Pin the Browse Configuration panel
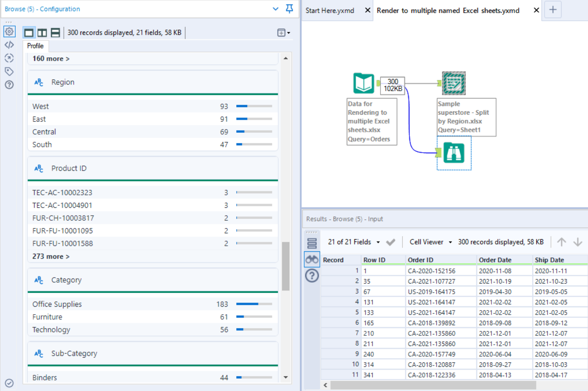The image size is (588, 391). pyautogui.click(x=289, y=9)
